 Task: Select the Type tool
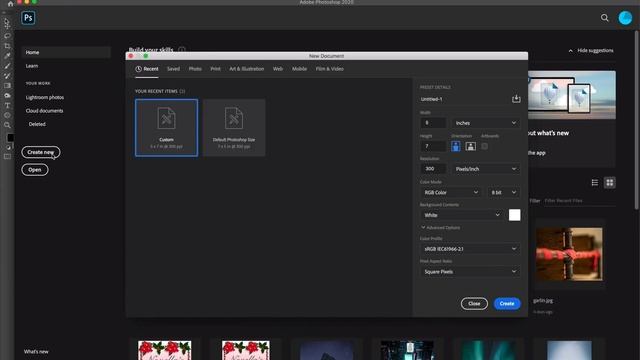click(7, 105)
